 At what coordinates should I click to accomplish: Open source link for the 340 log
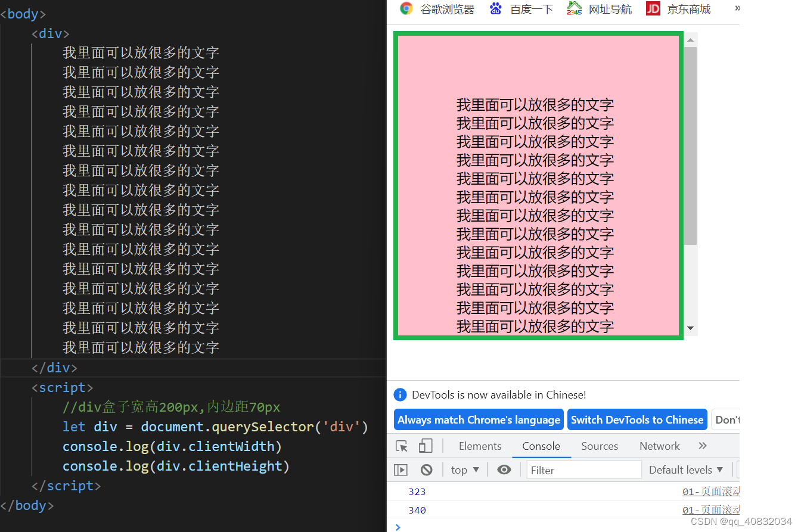(x=711, y=510)
